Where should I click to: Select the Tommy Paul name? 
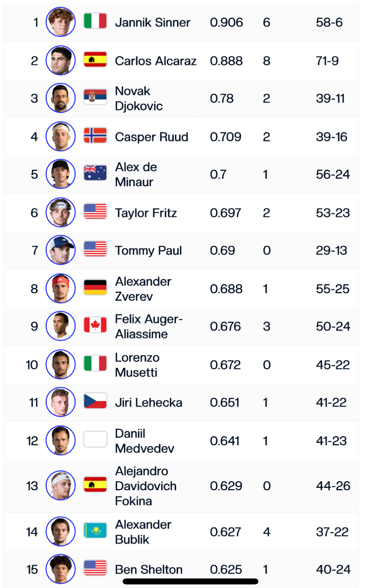click(x=148, y=251)
